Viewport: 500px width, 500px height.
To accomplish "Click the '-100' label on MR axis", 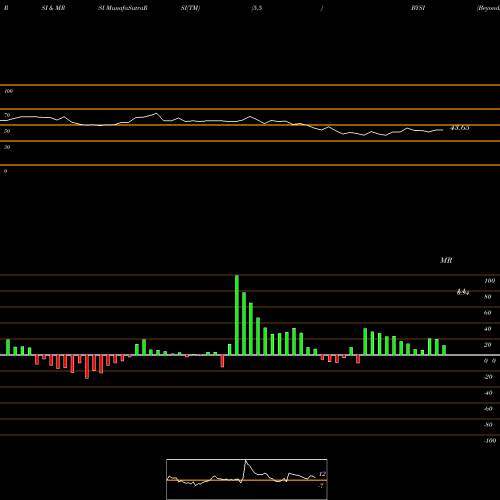I will tap(490, 441).
